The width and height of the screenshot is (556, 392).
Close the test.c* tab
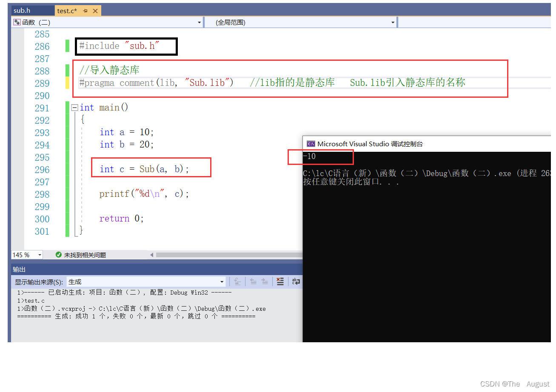point(95,11)
